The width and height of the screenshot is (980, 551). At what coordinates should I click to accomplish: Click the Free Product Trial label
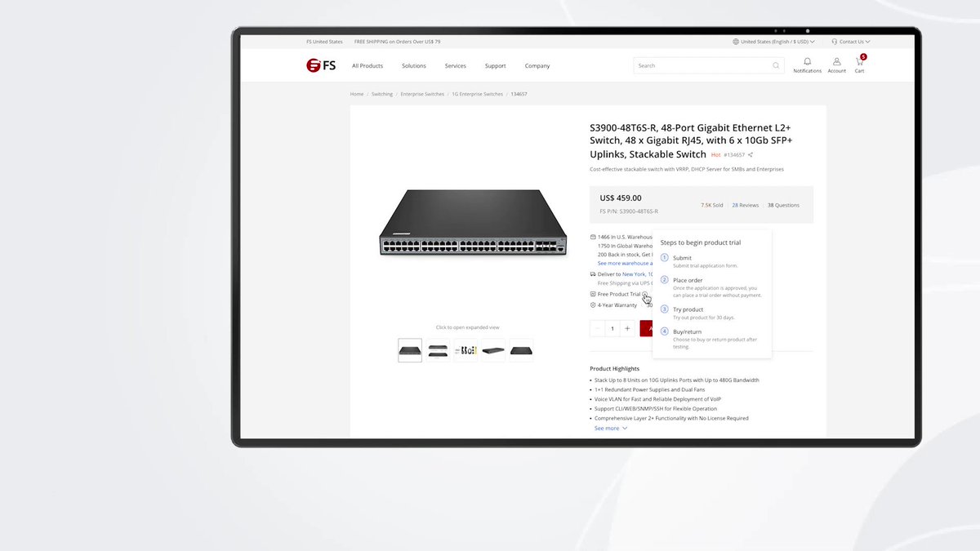coord(619,294)
